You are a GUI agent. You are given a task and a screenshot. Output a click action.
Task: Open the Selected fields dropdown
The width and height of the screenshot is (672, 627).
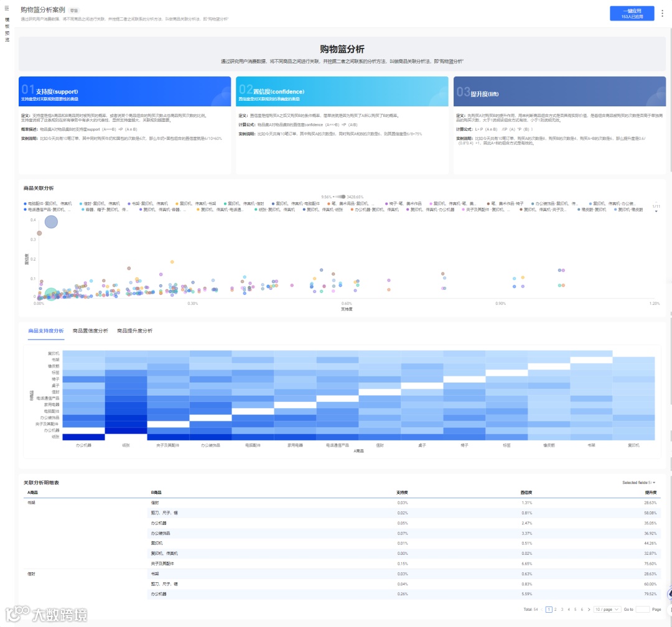coord(638,483)
